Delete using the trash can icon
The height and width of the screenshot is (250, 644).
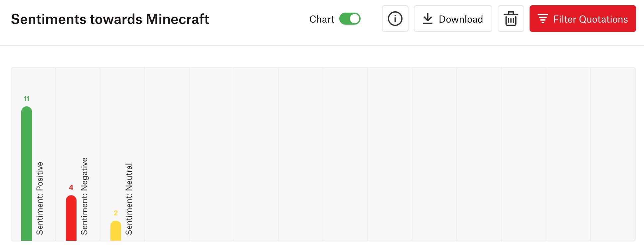pos(511,19)
